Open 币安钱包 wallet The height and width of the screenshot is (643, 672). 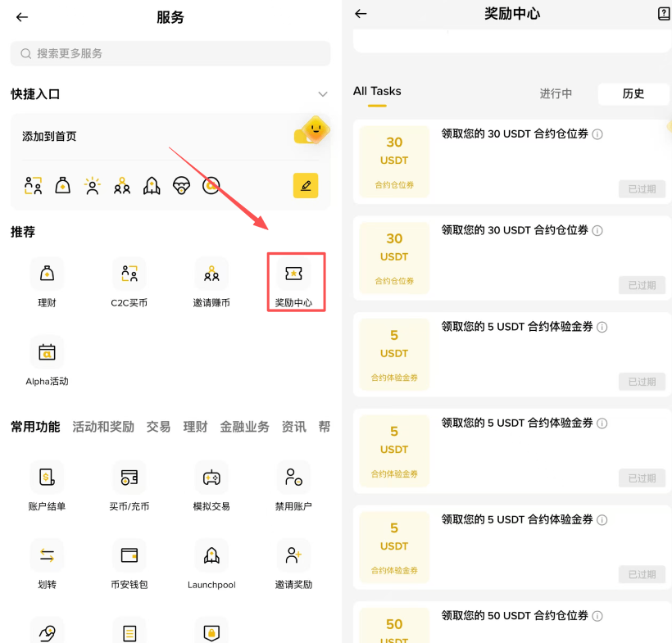(x=129, y=564)
